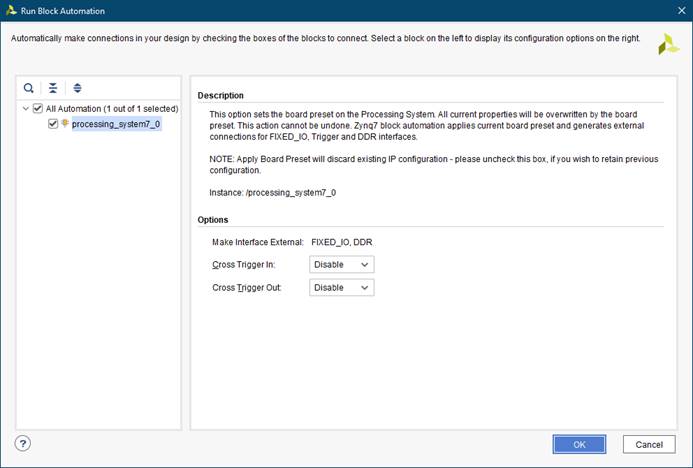Toggle the processing_system7_0 checkbox

[x=53, y=124]
